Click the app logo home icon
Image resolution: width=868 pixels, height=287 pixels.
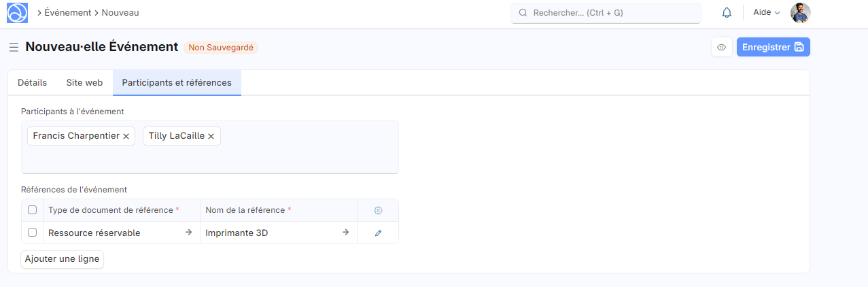[17, 13]
